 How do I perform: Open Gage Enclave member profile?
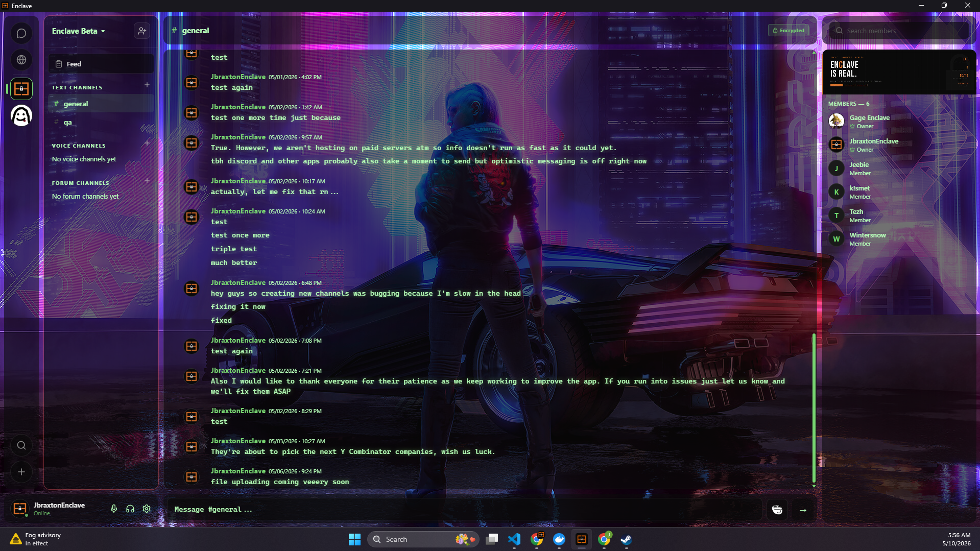899,122
